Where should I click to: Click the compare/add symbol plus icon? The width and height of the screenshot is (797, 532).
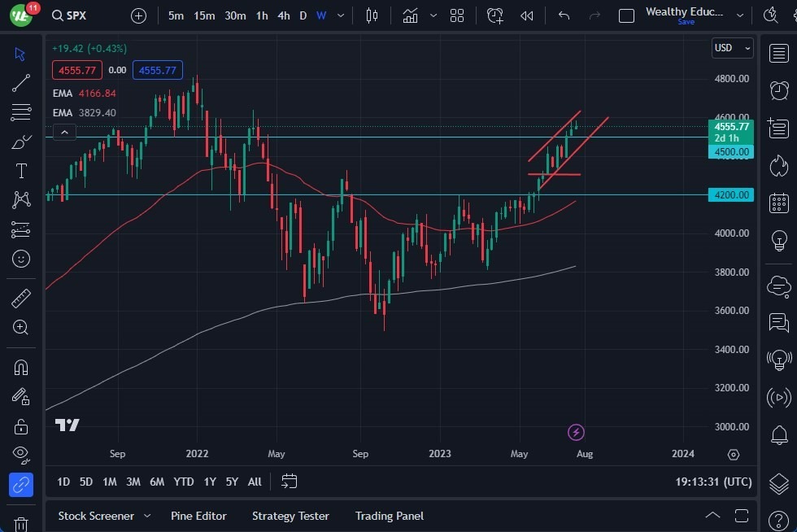click(x=138, y=15)
